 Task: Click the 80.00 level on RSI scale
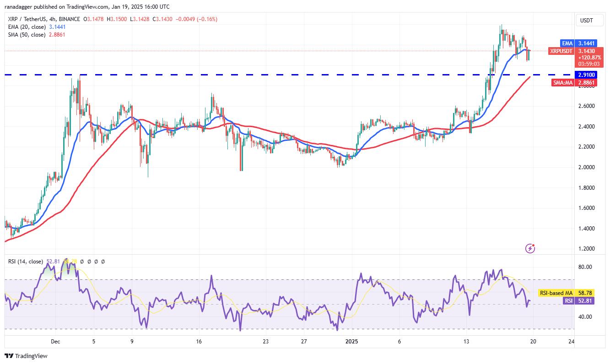(586, 267)
